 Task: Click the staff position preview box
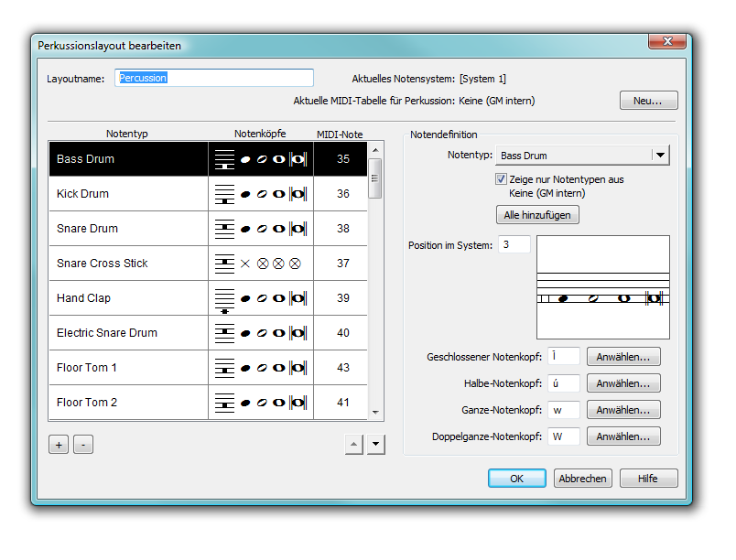pyautogui.click(x=603, y=287)
